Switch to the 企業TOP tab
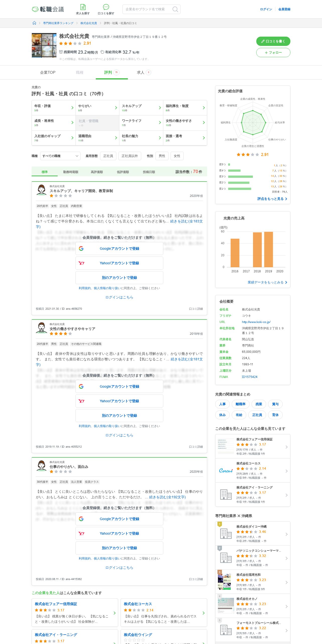This screenshot has width=322, height=644. tap(48, 72)
